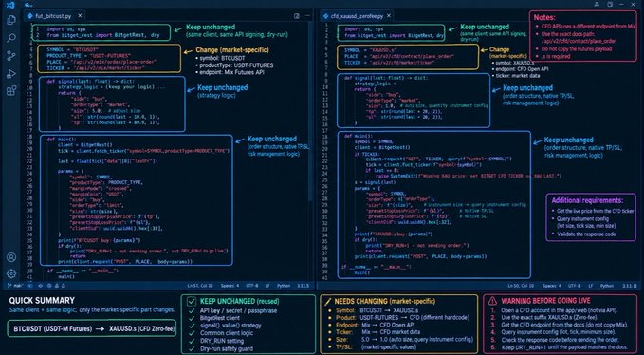The image size is (644, 355).
Task: Click Spaces: 4 in the left status bar
Action: tap(230, 286)
